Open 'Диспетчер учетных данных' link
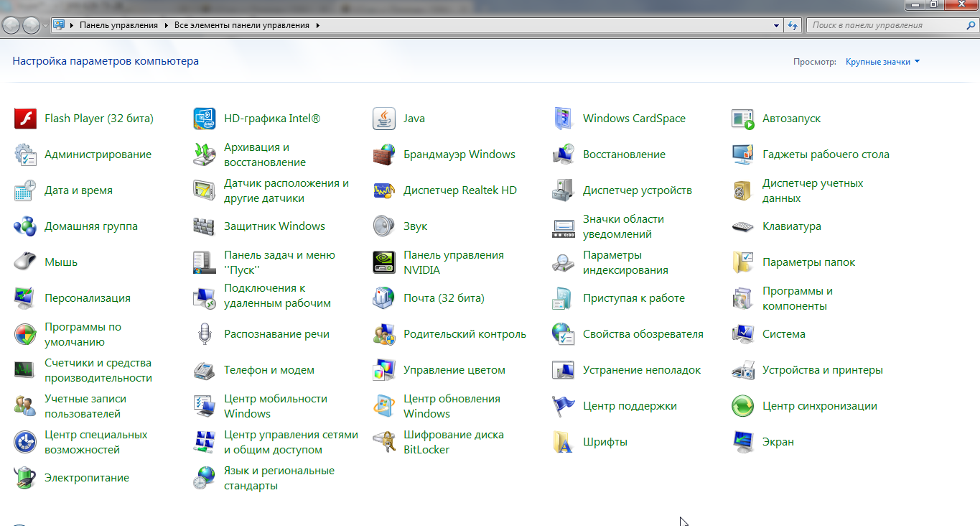Image resolution: width=980 pixels, height=526 pixels. [813, 190]
